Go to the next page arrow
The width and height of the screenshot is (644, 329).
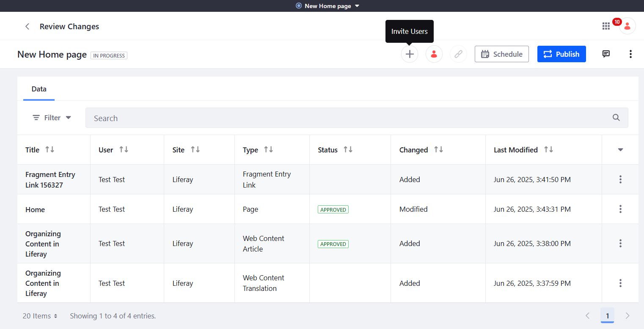pos(627,315)
